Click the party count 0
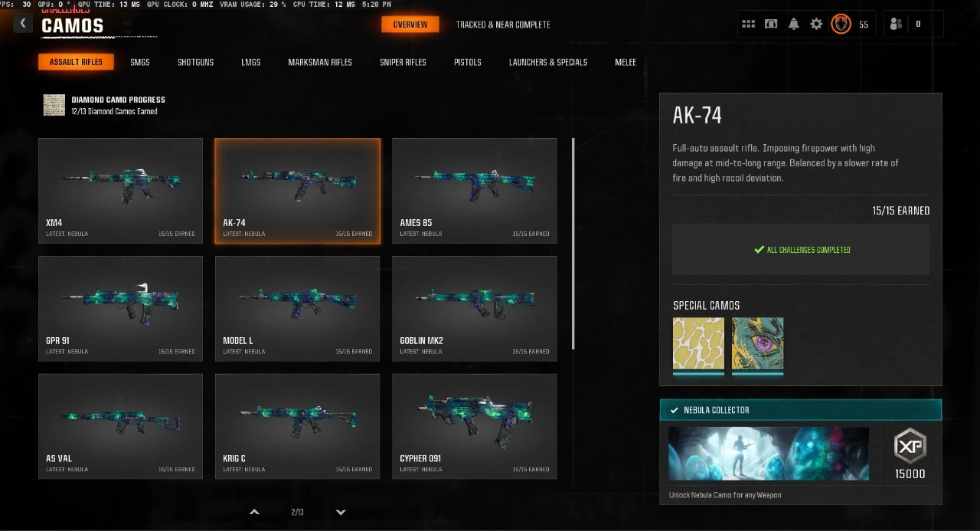This screenshot has width=980, height=531. click(918, 25)
